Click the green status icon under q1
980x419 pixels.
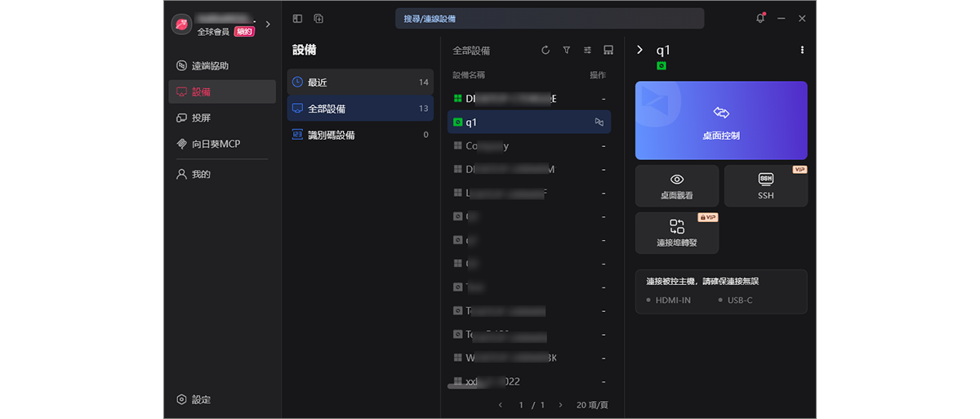pyautogui.click(x=661, y=65)
